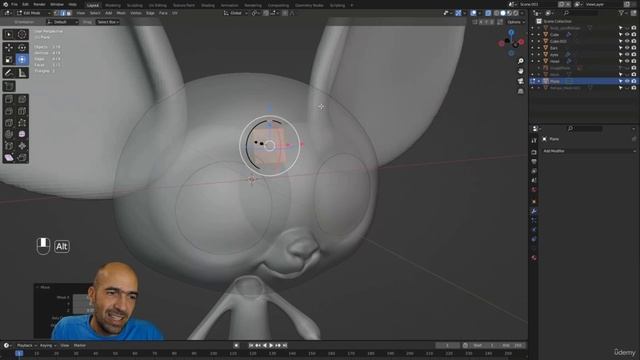Open the Drag Select Box dropdown

pos(108,22)
